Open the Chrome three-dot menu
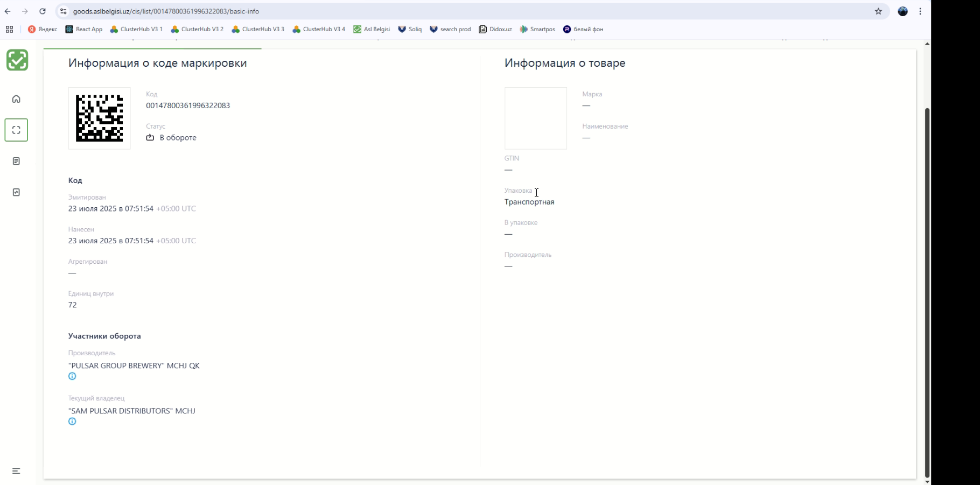This screenshot has width=980, height=485. click(920, 11)
